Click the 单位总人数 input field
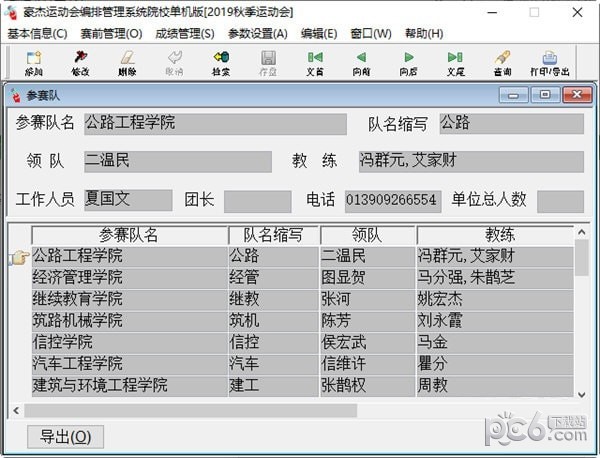Viewport: 600px width, 458px height. pos(560,201)
